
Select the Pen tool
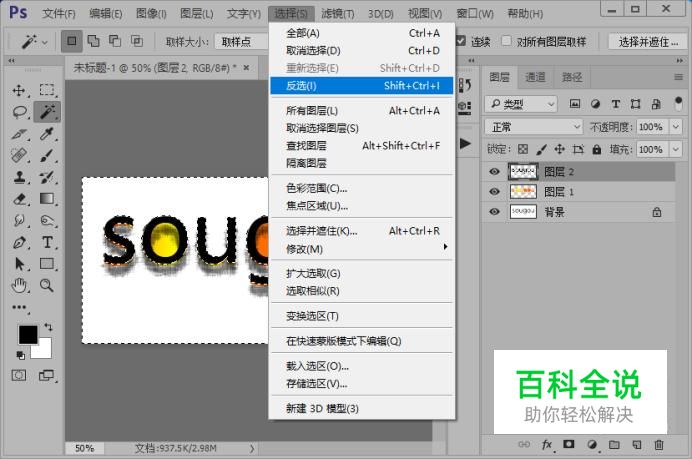click(19, 242)
